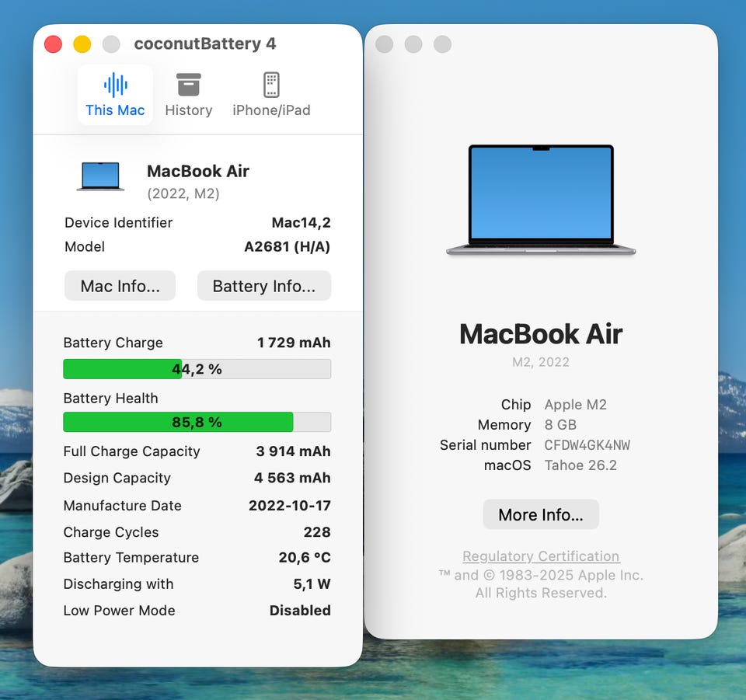Minimize coconutBattery with the yellow button
This screenshot has height=700, width=746.
82,44
